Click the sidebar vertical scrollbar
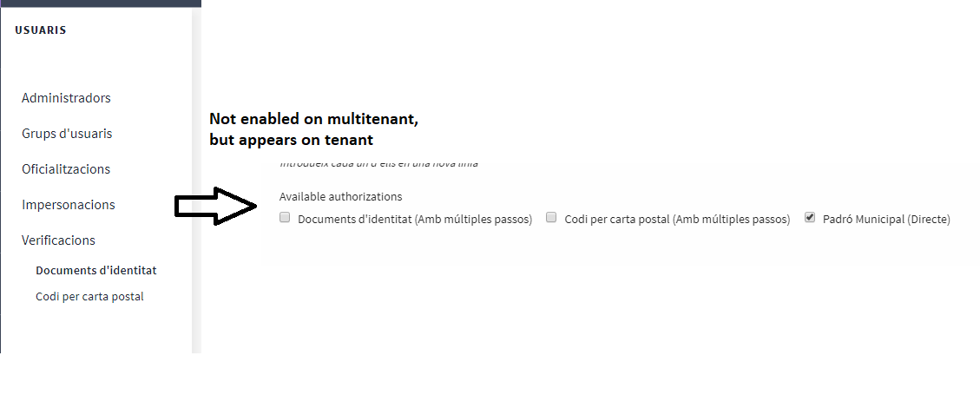This screenshot has width=980, height=395. coord(196,174)
